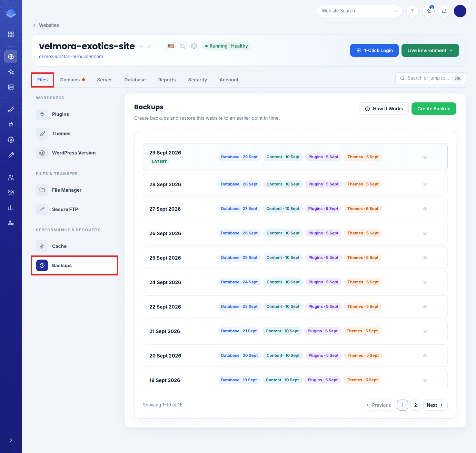The image size is (476, 453).
Task: Toggle eye icon on 28 Sept 2026 backup
Action: tap(425, 184)
